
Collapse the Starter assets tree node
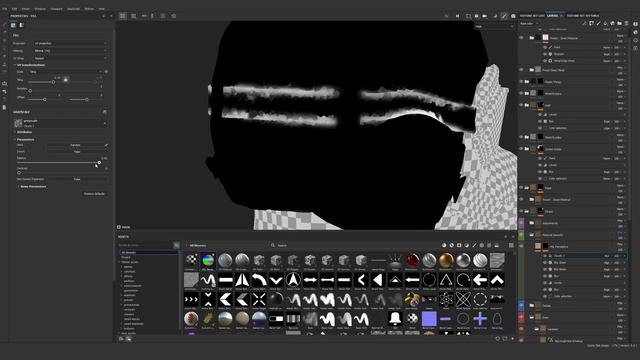[120, 262]
